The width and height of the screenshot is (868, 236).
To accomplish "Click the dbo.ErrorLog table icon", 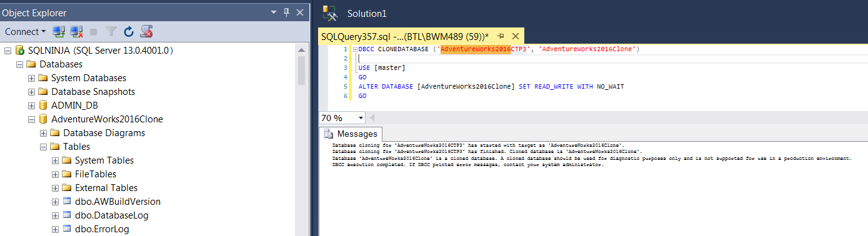I will click(67, 229).
